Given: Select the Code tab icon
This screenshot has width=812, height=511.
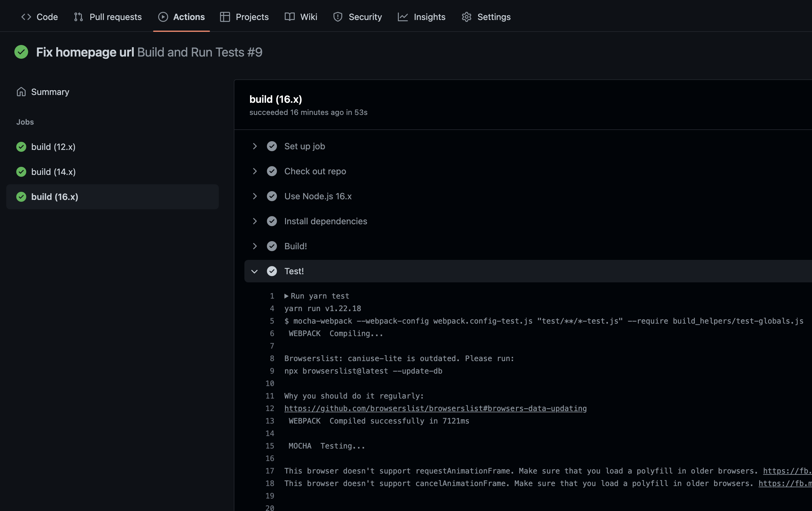Looking at the screenshot, I should tap(26, 17).
